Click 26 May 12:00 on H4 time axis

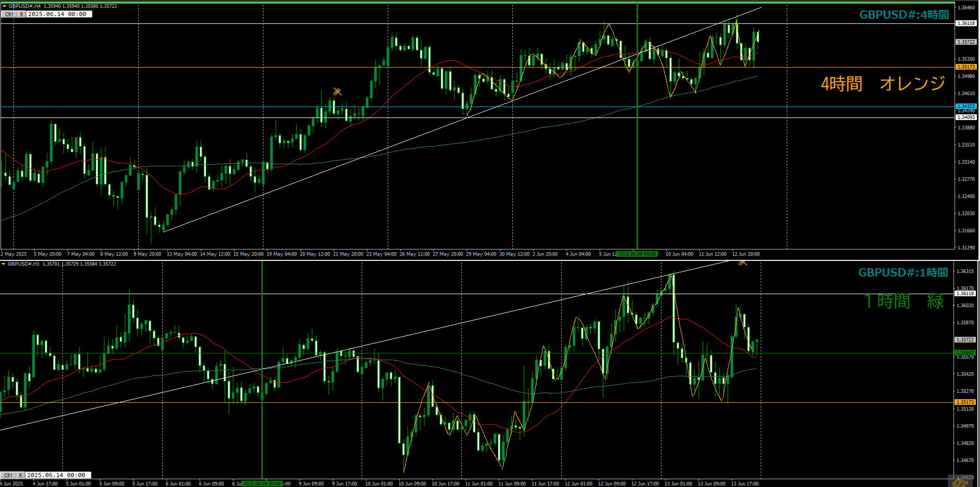coord(415,254)
